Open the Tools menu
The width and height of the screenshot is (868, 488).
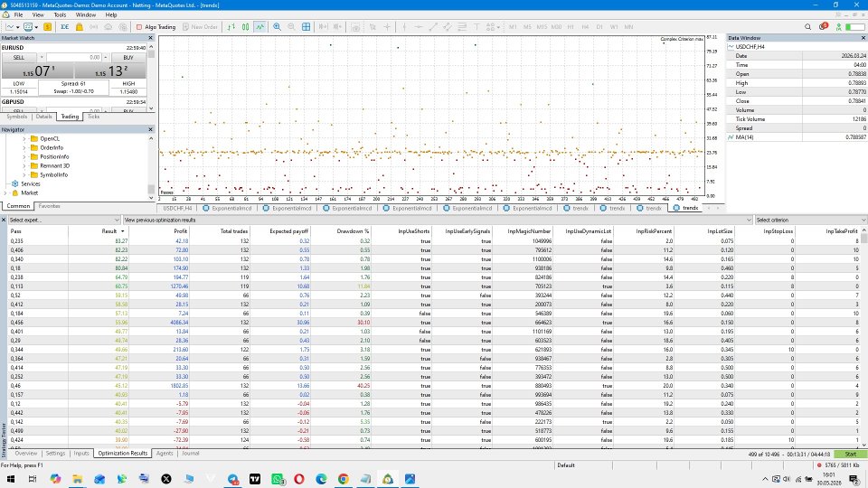coord(60,15)
